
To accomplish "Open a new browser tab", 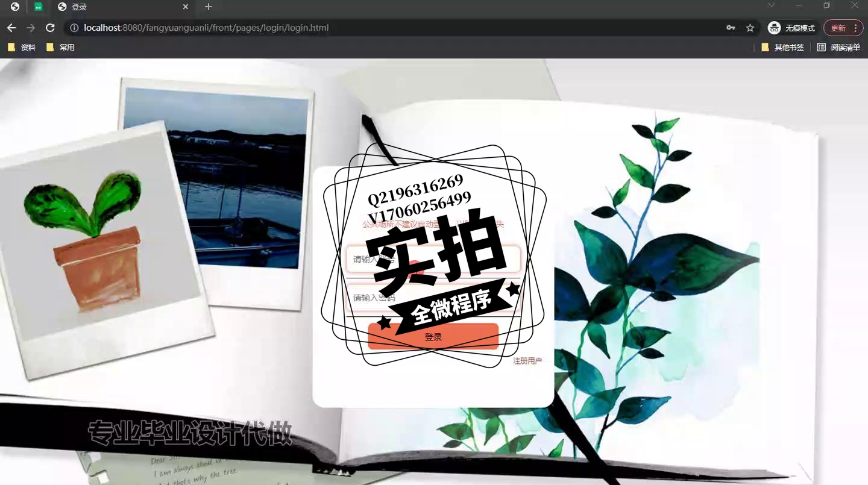I will point(209,7).
